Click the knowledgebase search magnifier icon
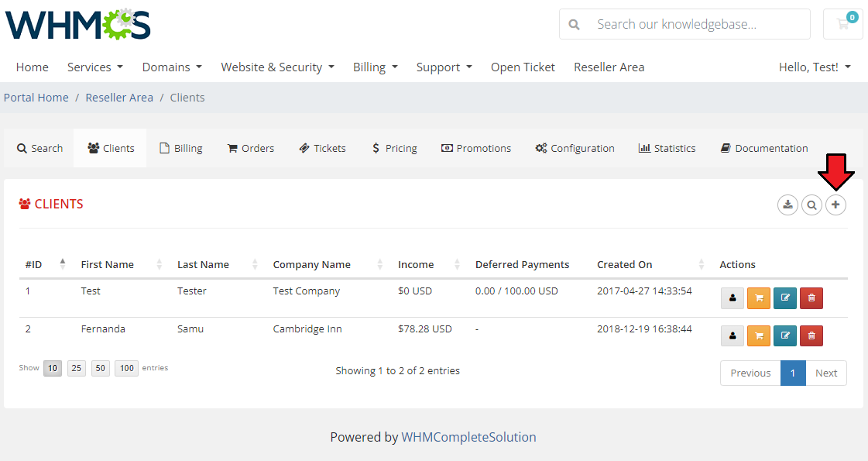 click(574, 24)
